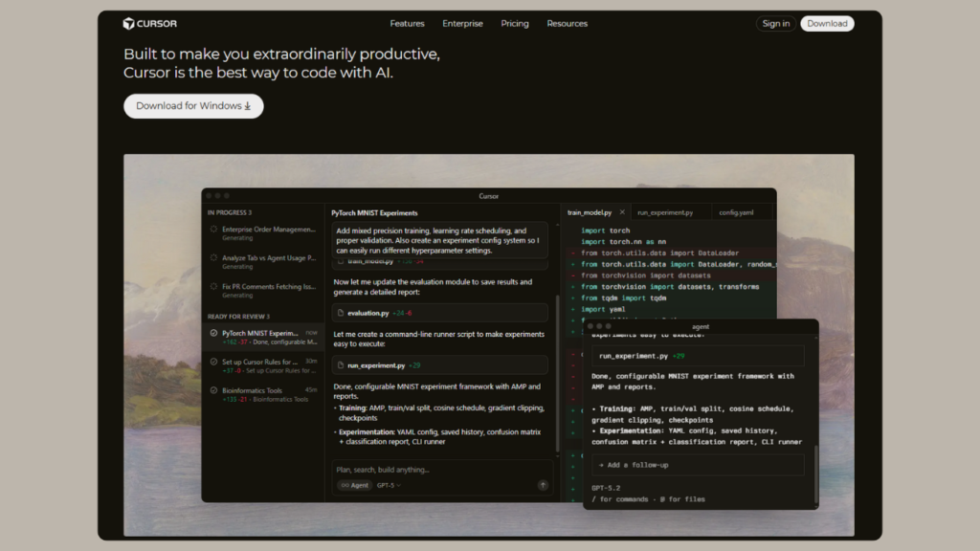This screenshot has width=980, height=551.
Task: Open the GPT-5 model dropdown
Action: coord(388,485)
